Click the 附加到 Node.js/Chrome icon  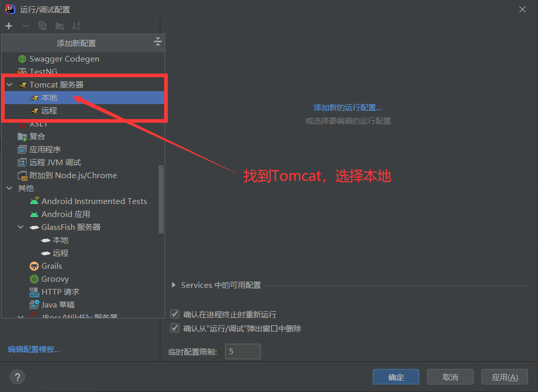[22, 176]
